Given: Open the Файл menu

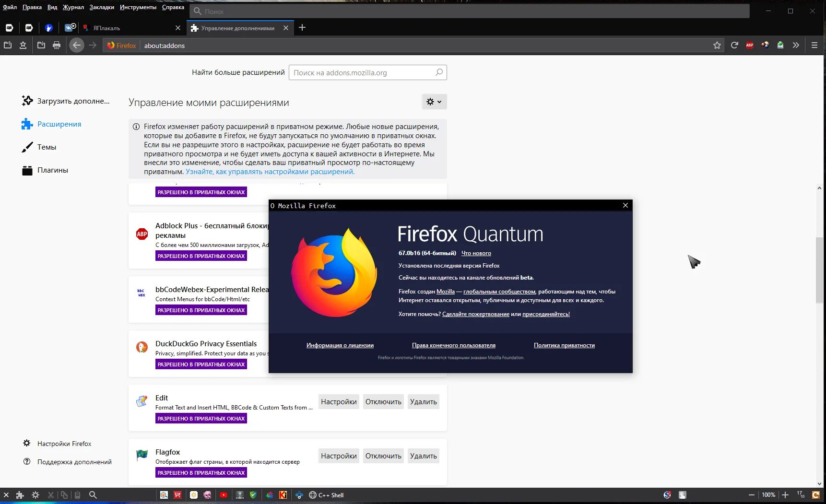Looking at the screenshot, I should 10,7.
